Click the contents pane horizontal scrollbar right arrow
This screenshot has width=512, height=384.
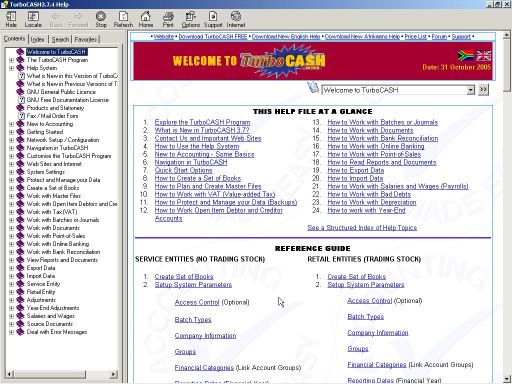114,374
